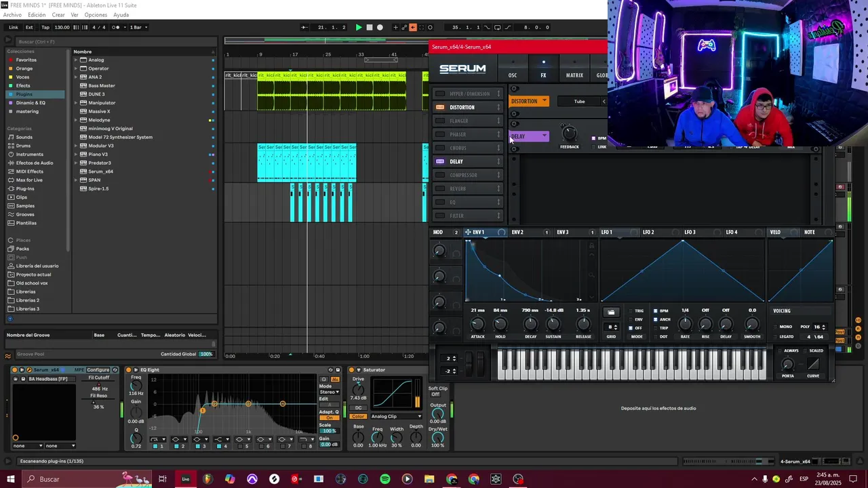Stop playback with the Stop button
This screenshot has width=868, height=488.
click(x=369, y=27)
